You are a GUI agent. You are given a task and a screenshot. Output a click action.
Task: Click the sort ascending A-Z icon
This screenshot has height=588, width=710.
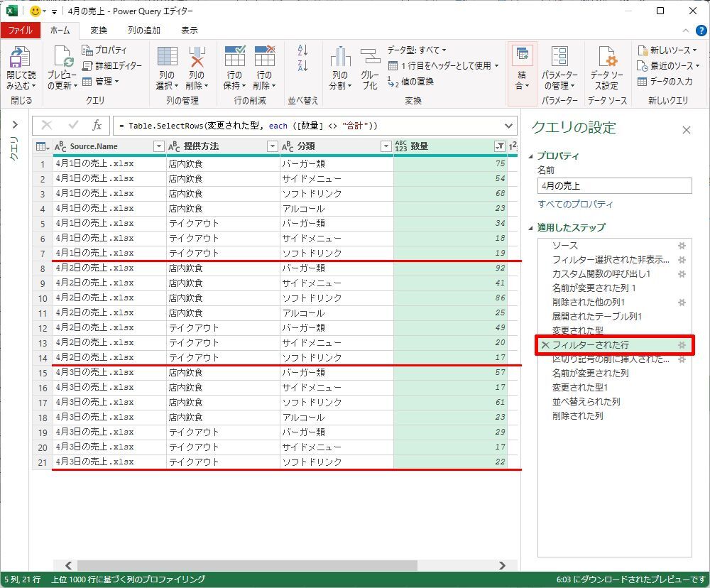(303, 50)
